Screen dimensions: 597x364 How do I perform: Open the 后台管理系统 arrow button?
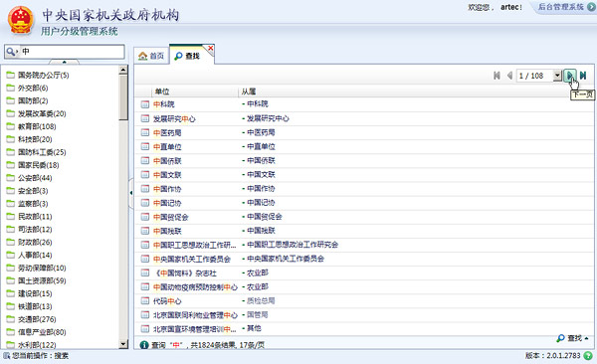[592, 7]
